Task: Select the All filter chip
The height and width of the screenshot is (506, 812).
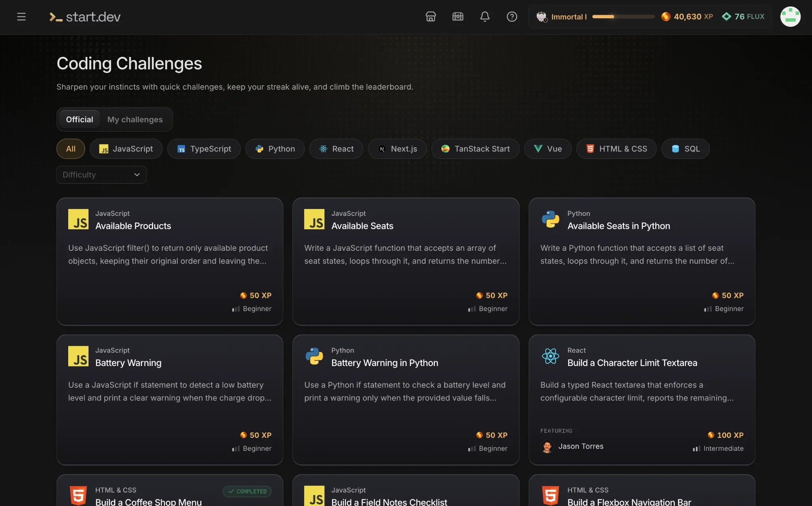Action: tap(71, 149)
